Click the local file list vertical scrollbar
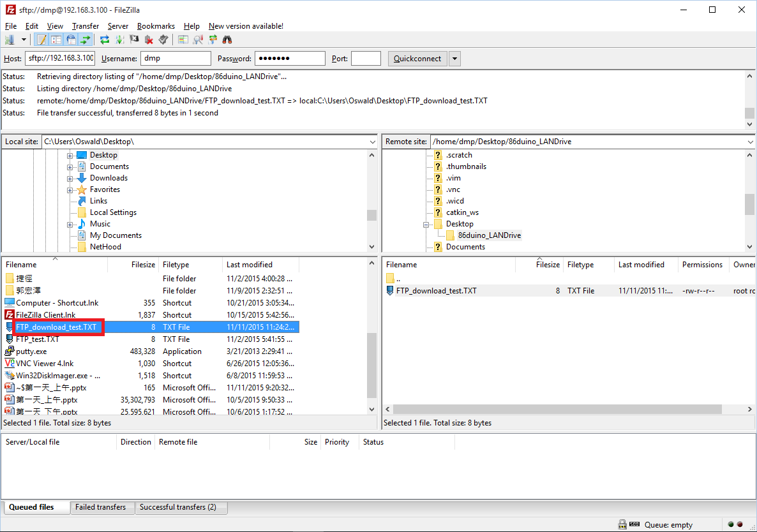The image size is (757, 532). [371, 366]
